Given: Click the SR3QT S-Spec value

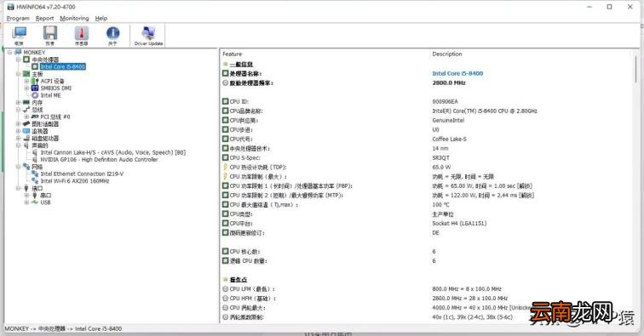Looking at the screenshot, I should [440, 157].
